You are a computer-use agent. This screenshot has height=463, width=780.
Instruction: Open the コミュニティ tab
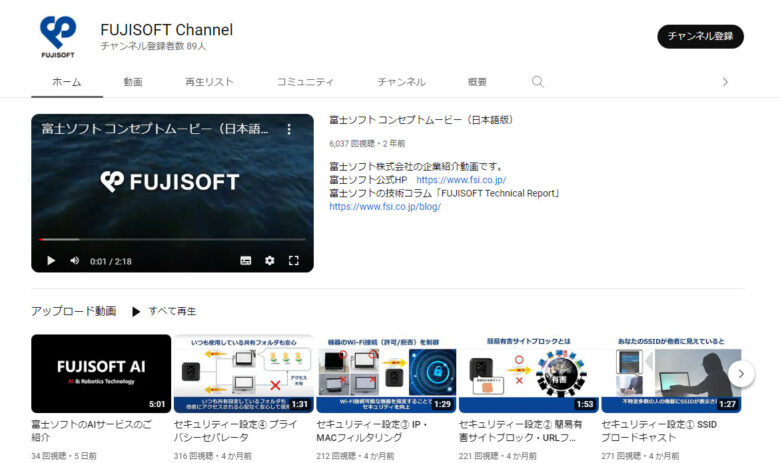click(305, 82)
